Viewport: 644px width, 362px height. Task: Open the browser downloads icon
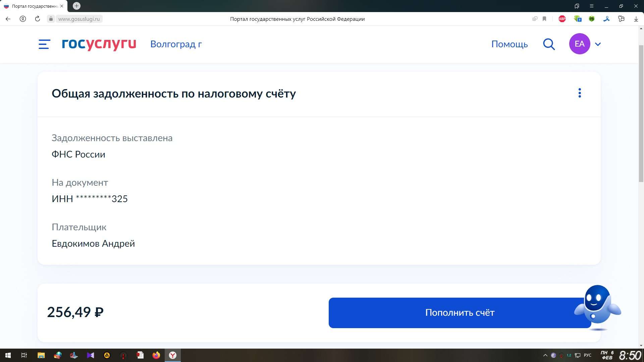tap(636, 19)
